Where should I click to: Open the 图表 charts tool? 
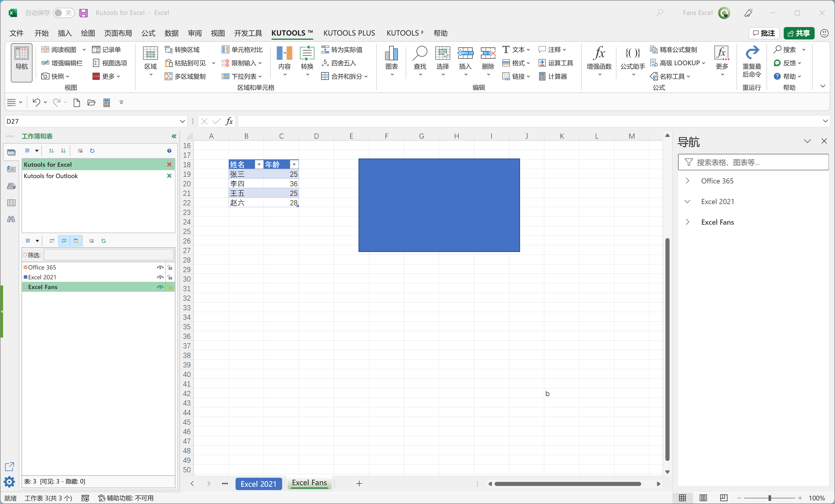pos(391,61)
